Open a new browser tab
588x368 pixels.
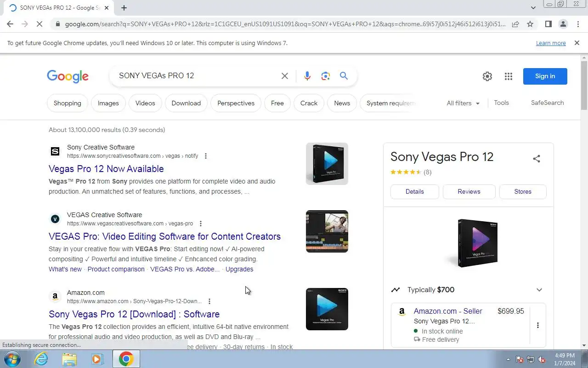coord(124,7)
